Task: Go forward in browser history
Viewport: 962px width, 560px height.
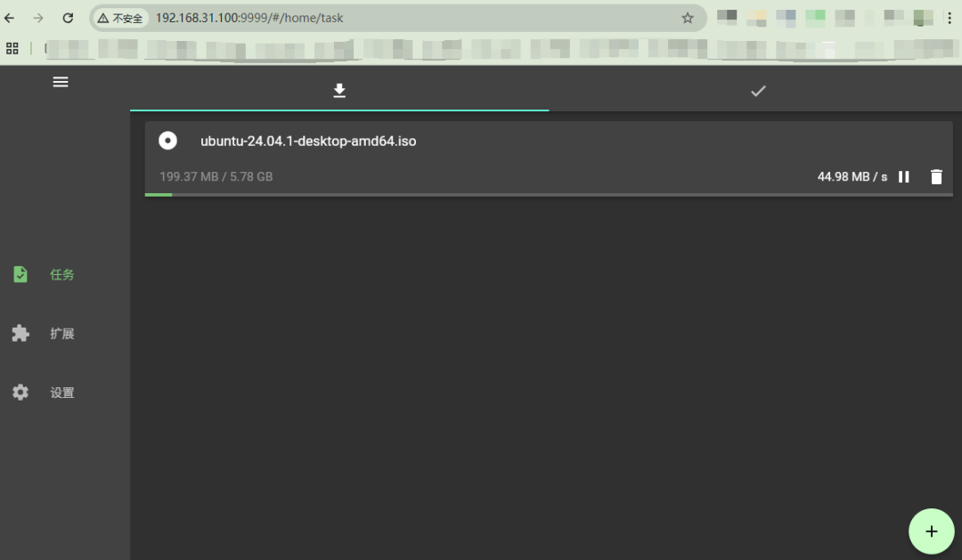Action: coord(38,18)
